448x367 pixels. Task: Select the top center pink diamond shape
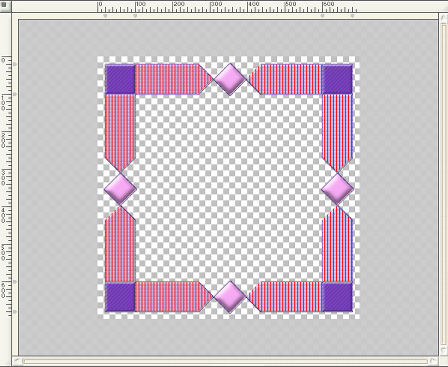tap(230, 80)
